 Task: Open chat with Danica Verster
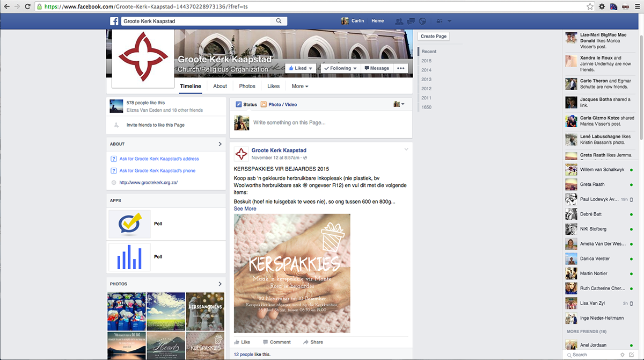click(600, 258)
